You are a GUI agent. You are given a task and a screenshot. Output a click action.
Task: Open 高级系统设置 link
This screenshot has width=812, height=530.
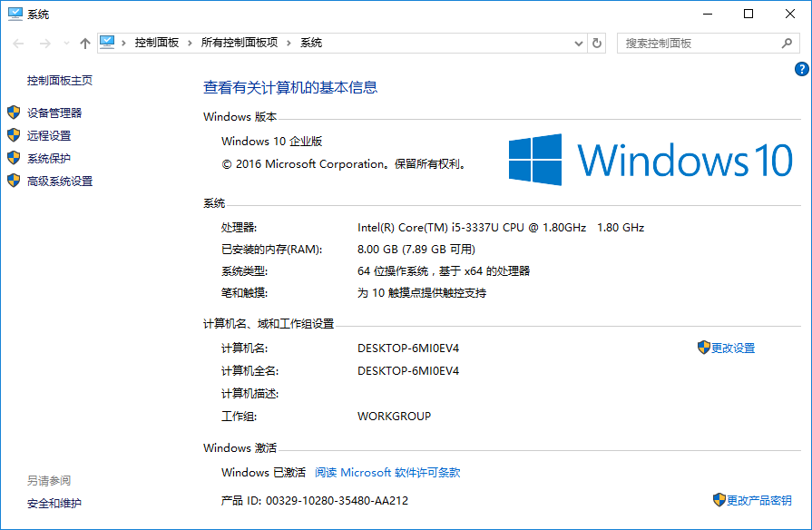[x=60, y=182]
